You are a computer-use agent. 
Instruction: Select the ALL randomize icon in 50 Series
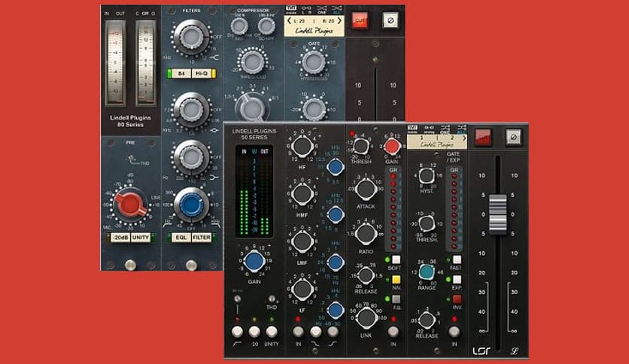461,129
